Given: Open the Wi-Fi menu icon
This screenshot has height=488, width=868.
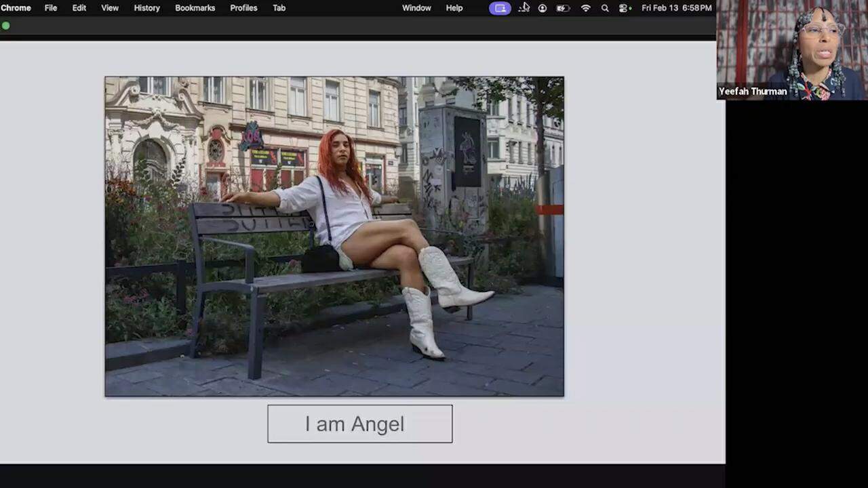Looking at the screenshot, I should (x=586, y=8).
